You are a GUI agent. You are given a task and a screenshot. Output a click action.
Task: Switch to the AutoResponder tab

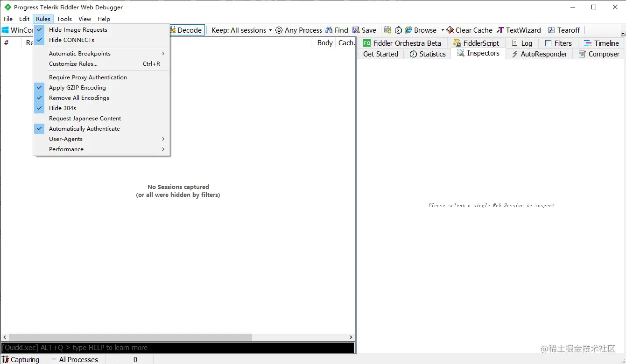tap(539, 54)
